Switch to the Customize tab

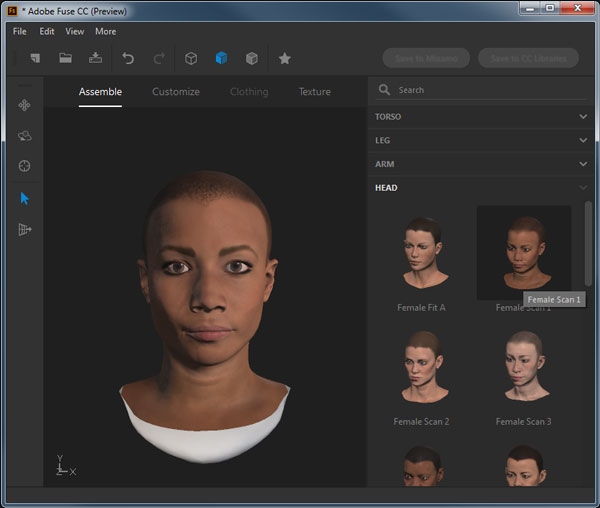coord(176,92)
